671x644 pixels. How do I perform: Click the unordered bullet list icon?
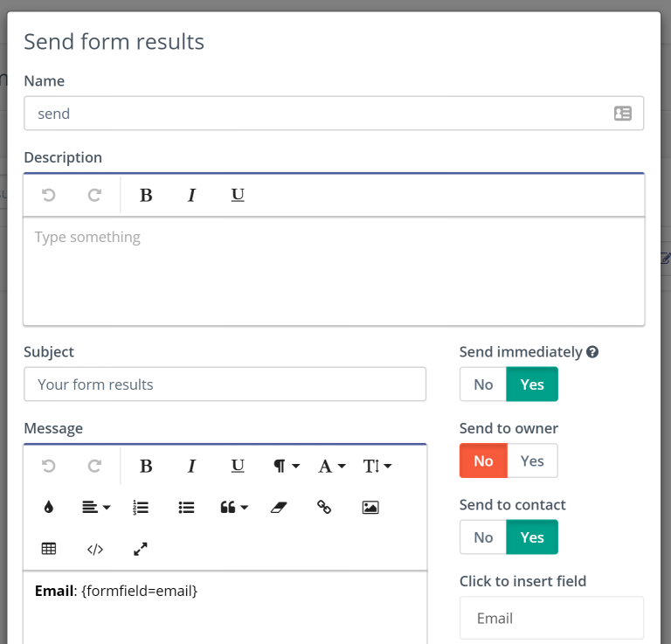click(186, 507)
